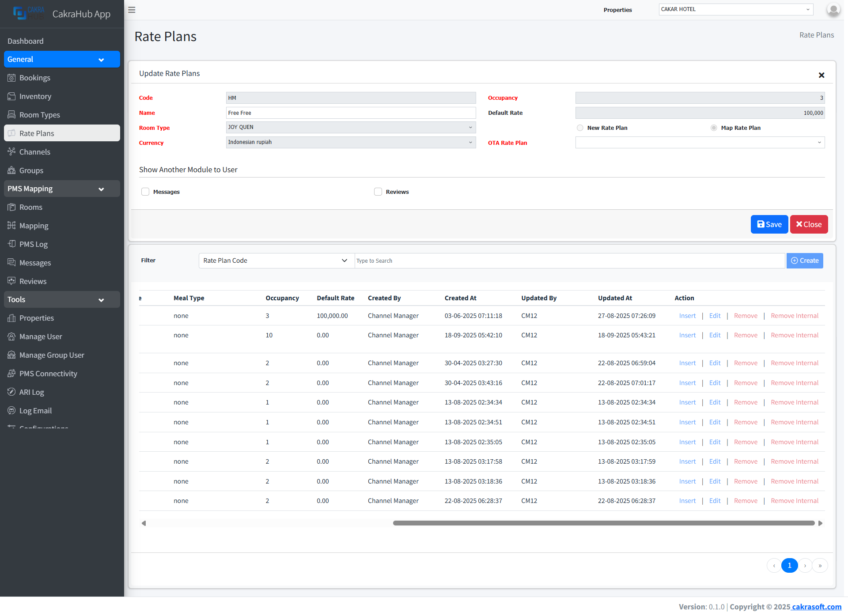This screenshot has height=616, width=848.
Task: Click the Type to Search field
Action: point(570,261)
